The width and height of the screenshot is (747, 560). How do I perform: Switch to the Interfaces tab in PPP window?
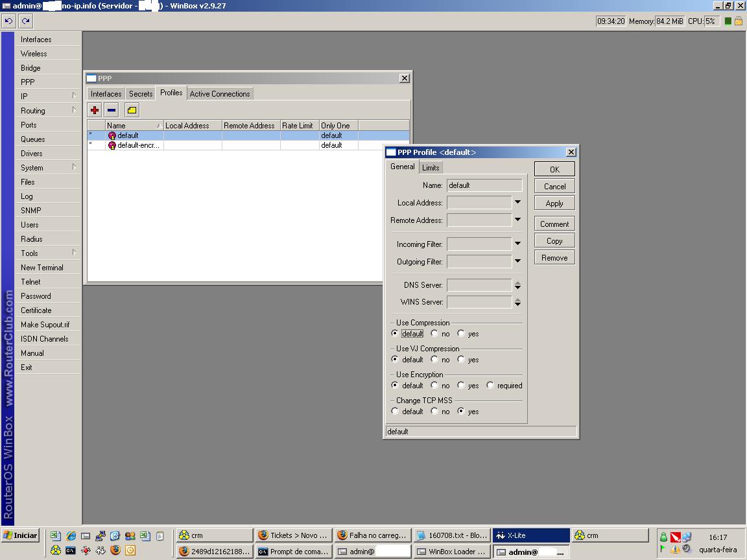pos(106,94)
